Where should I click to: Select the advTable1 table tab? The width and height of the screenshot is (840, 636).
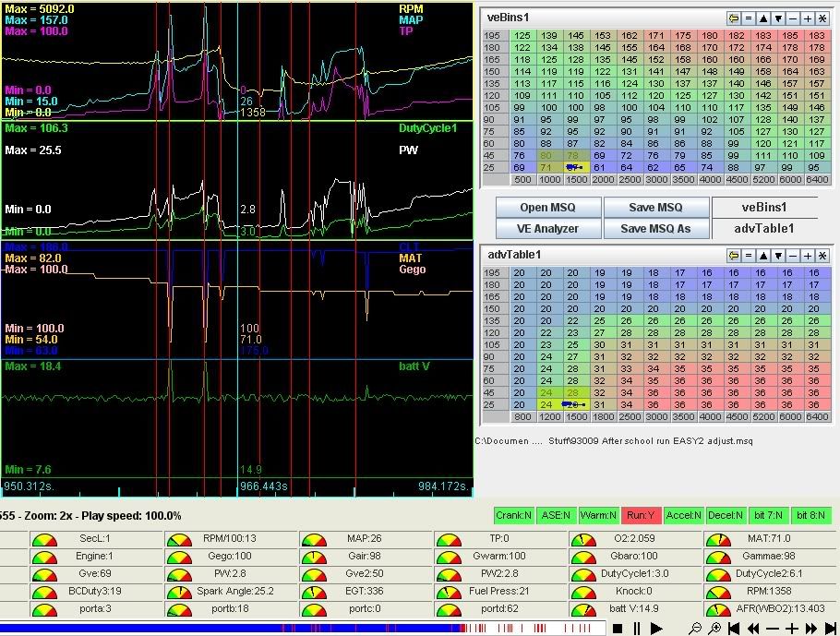pyautogui.click(x=765, y=228)
